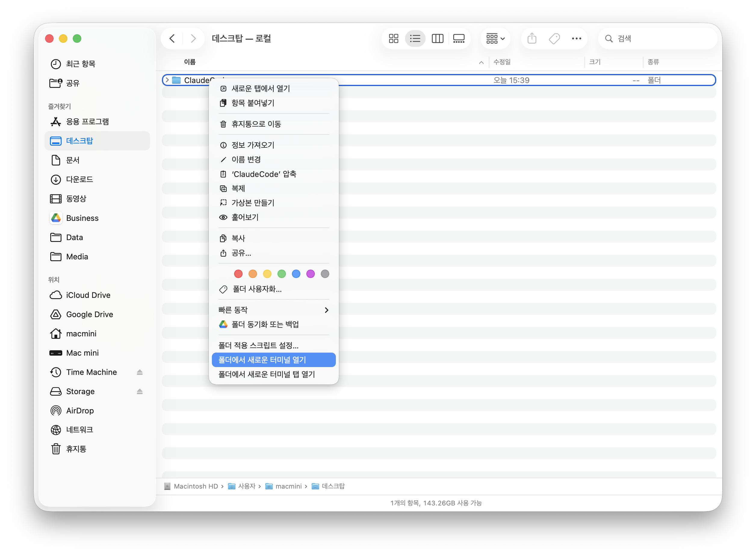Switch to list view
This screenshot has height=556, width=756.
click(x=415, y=39)
